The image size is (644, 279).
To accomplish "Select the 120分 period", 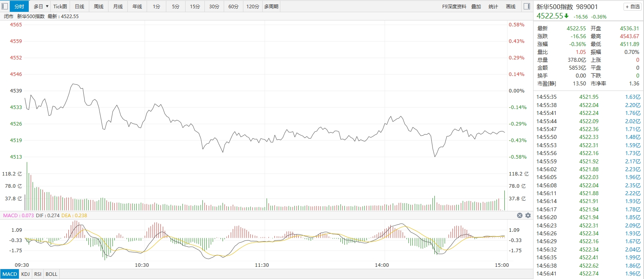I will 253,6.
